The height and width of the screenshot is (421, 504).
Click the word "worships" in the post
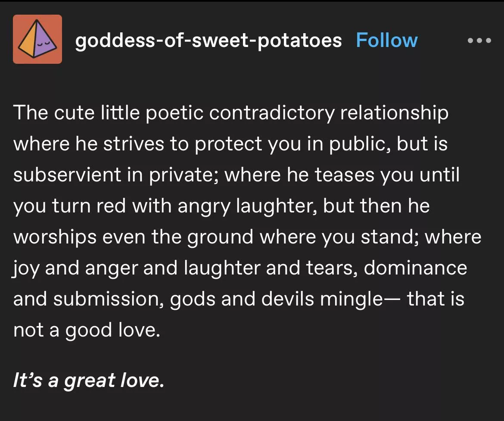55,237
